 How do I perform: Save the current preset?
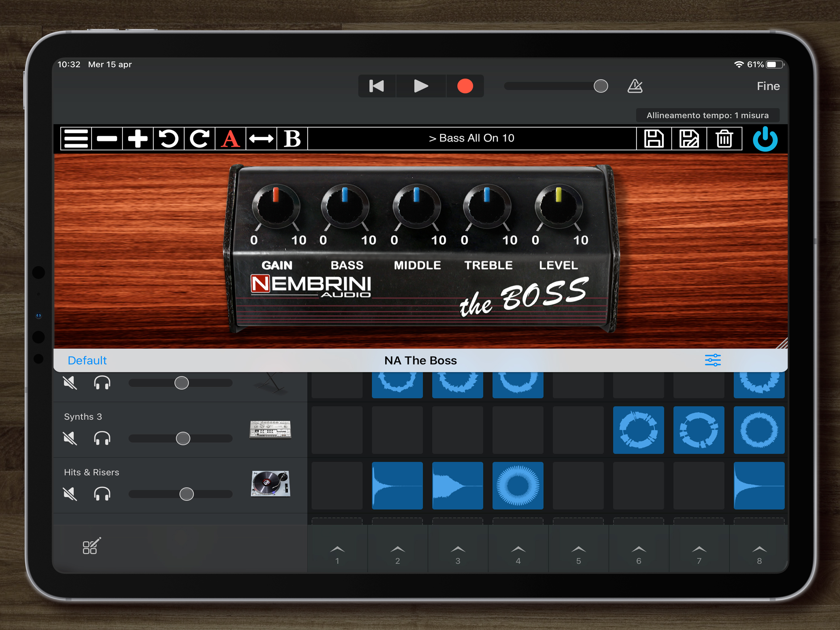click(x=654, y=138)
